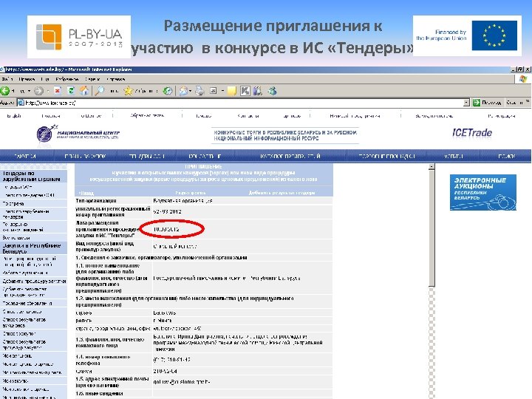Click the Edit page toolbar icon
This screenshot has width=532, height=399.
click(x=213, y=91)
